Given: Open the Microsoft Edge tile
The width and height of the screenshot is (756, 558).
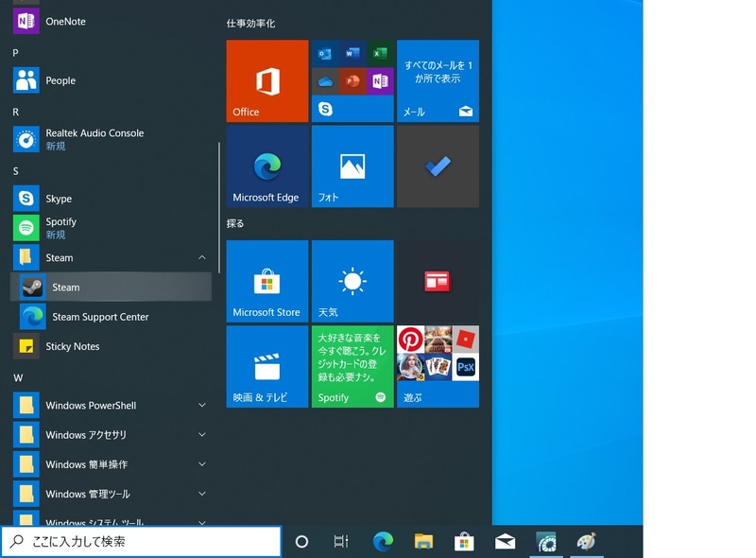Looking at the screenshot, I should [267, 166].
